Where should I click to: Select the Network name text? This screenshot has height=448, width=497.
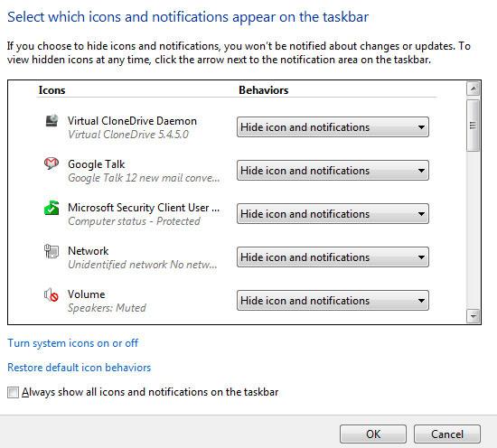pos(89,251)
